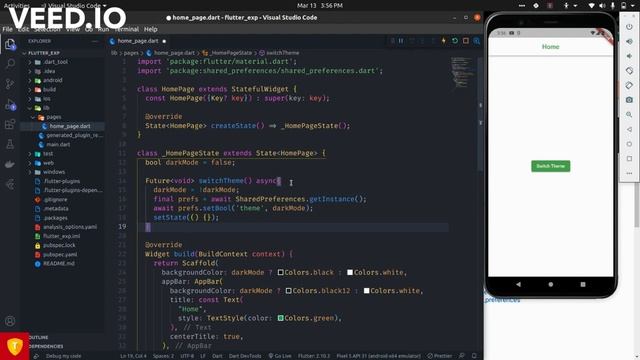Open Run and Debug view
Viewport: 640px width, 360px height.
[10, 104]
